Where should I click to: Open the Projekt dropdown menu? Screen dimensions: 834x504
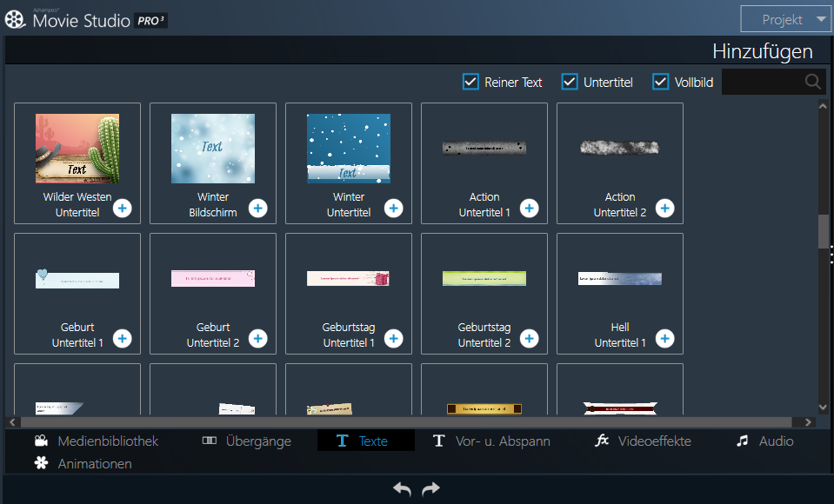click(x=786, y=20)
